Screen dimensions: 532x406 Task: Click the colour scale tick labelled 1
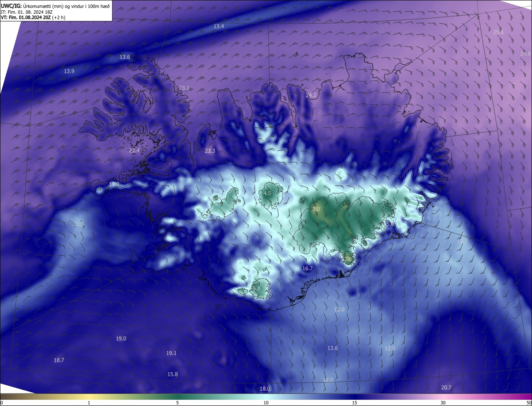tap(89, 403)
